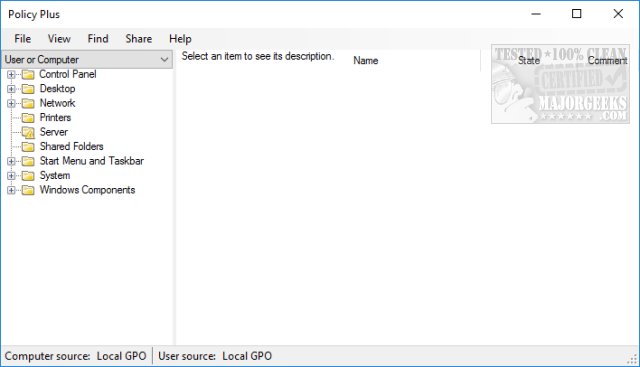Image resolution: width=640 pixels, height=367 pixels.
Task: Open the Share menu
Action: click(139, 39)
